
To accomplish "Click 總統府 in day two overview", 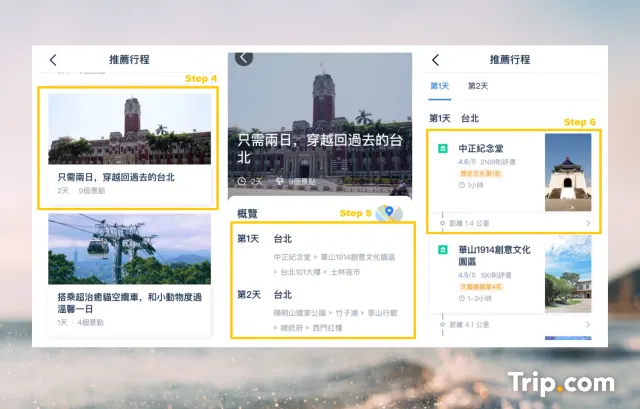I will (x=291, y=328).
